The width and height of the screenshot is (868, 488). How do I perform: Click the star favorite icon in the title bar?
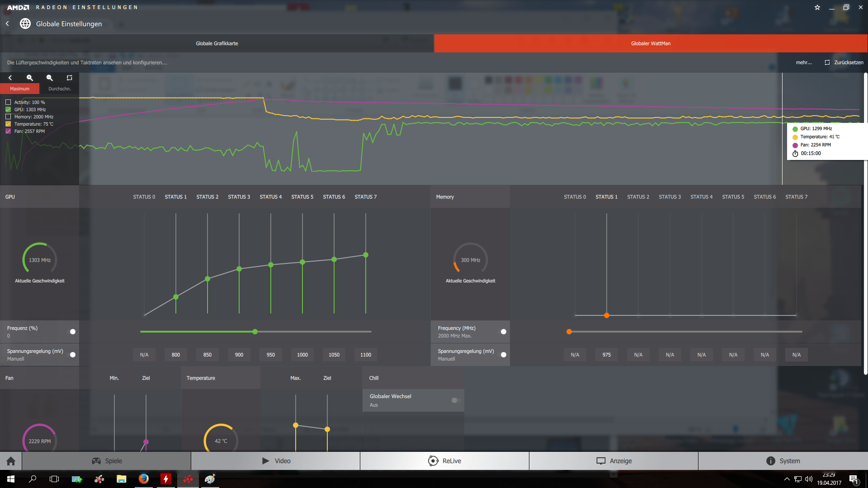click(817, 7)
